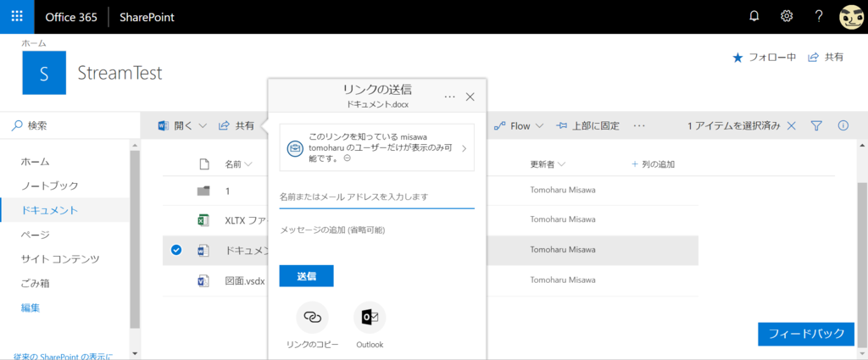Open the help question mark icon
Screen dimensions: 868x360
(x=819, y=17)
